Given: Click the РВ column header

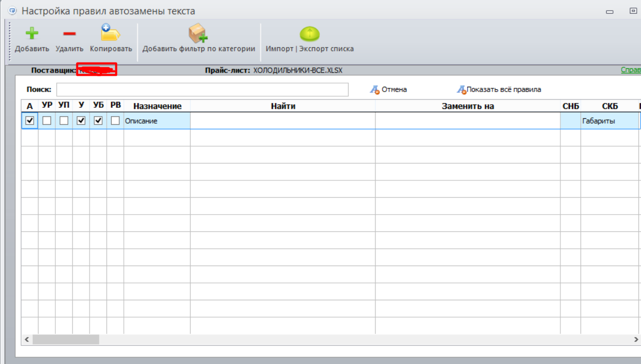Looking at the screenshot, I should coord(115,106).
